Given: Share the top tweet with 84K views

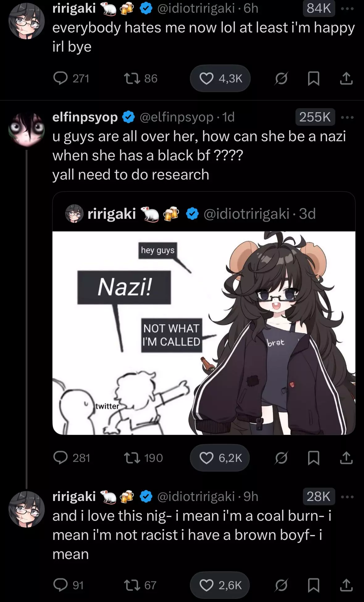Looking at the screenshot, I should pyautogui.click(x=346, y=78).
